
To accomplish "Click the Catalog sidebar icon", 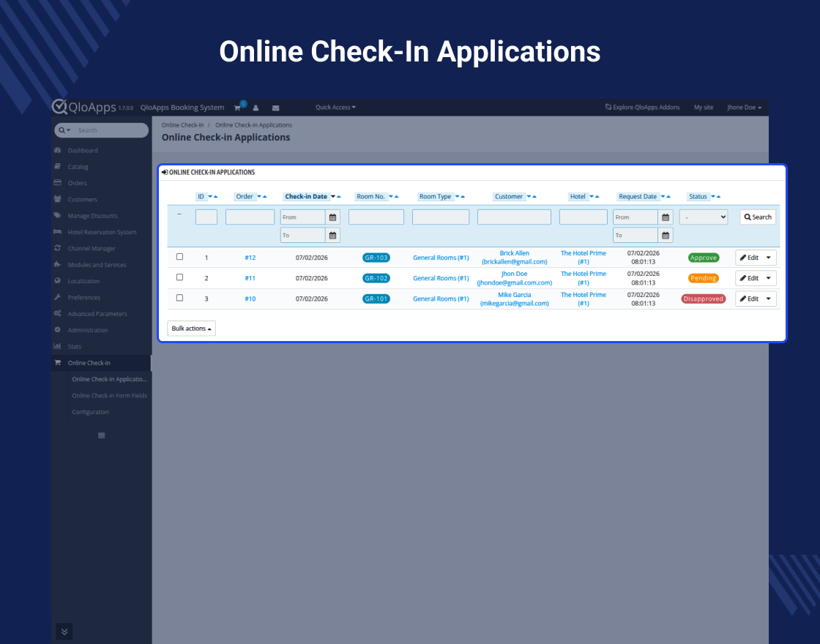I will pyautogui.click(x=58, y=166).
